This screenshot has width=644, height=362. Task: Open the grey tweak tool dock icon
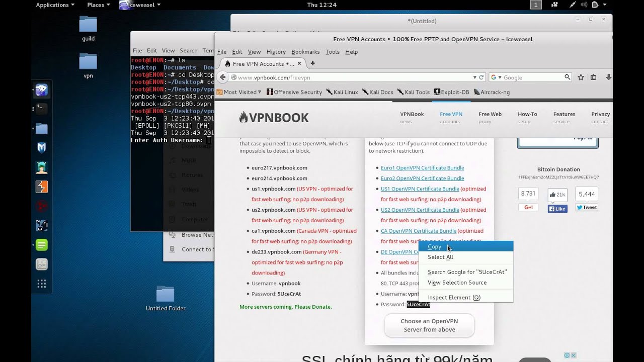[x=42, y=264]
